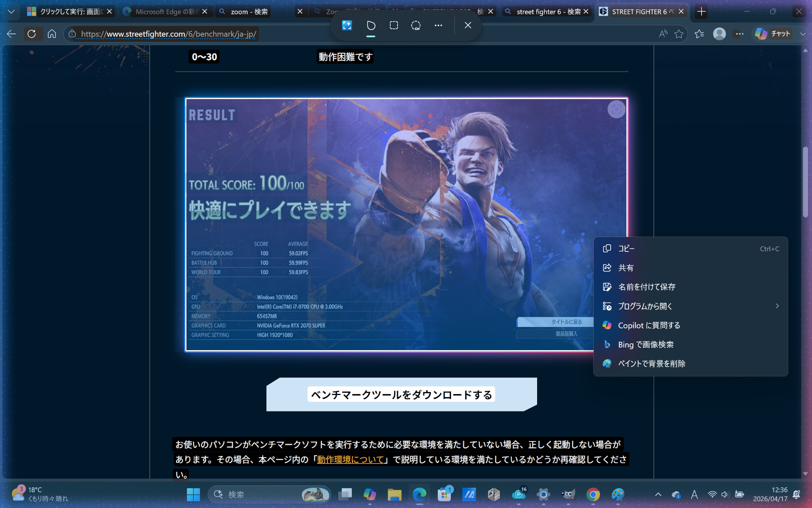Click the visual search icon on the image
This screenshot has height=508, width=812.
pyautogui.click(x=616, y=109)
